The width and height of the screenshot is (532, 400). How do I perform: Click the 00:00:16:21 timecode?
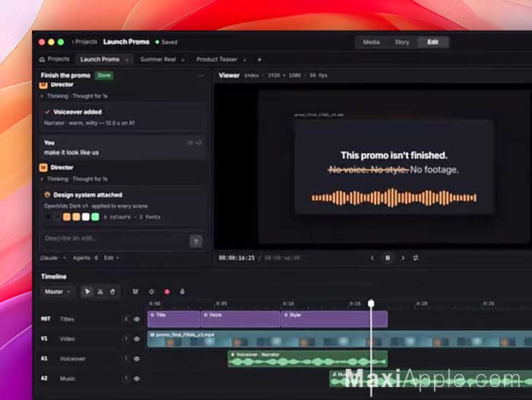(236, 258)
